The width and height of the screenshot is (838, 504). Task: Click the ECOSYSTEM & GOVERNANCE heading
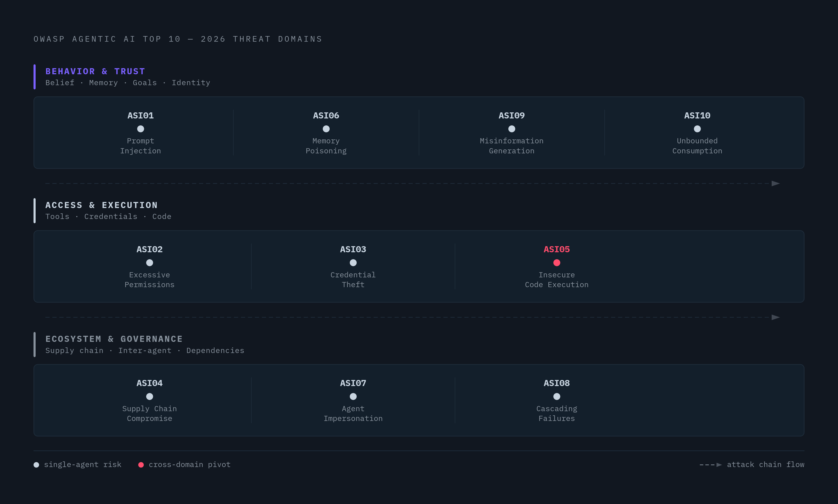tap(114, 339)
